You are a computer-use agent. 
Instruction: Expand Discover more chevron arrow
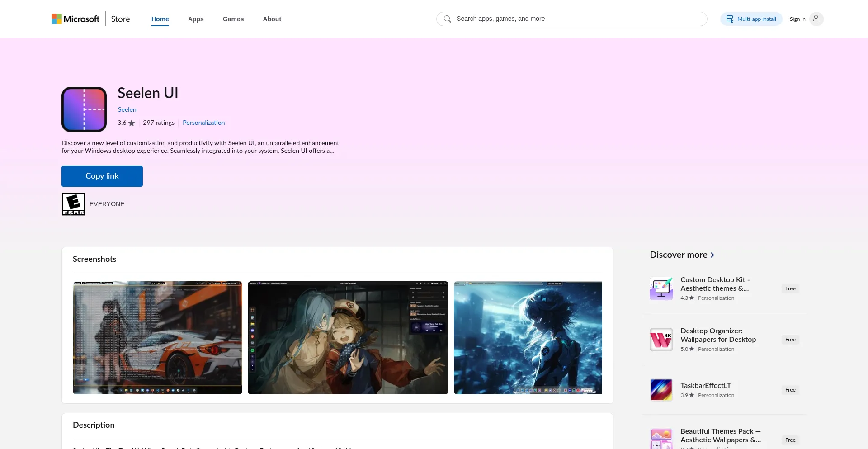coord(712,255)
